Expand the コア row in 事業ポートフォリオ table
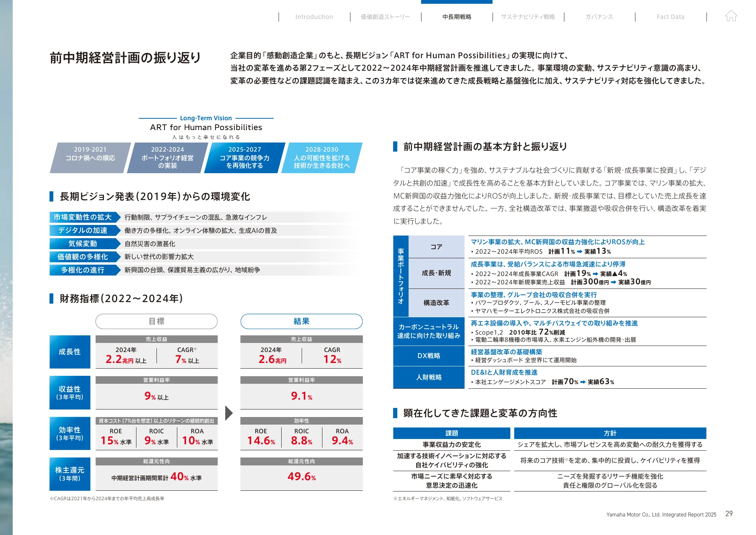The height and width of the screenshot is (535, 756). pos(437,247)
